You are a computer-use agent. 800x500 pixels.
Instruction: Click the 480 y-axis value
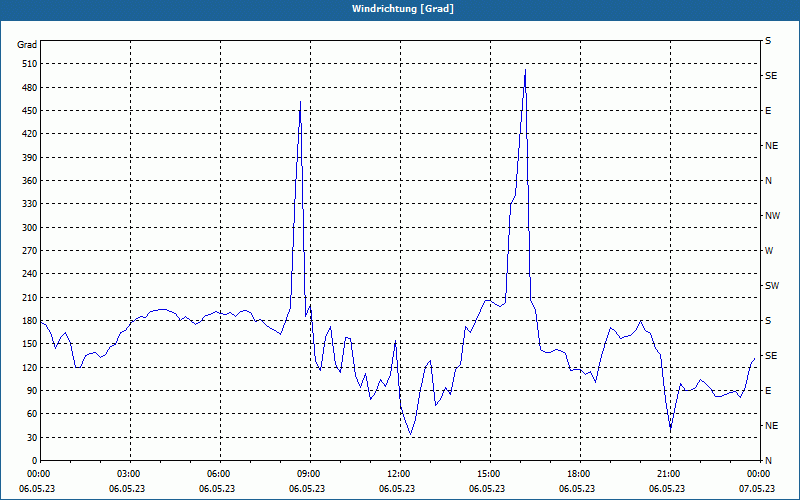pyautogui.click(x=30, y=87)
